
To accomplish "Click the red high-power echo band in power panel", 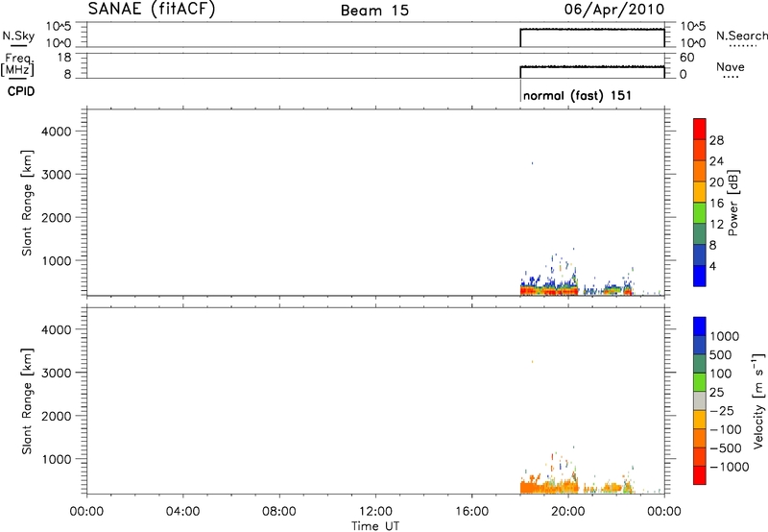I will point(548,292).
